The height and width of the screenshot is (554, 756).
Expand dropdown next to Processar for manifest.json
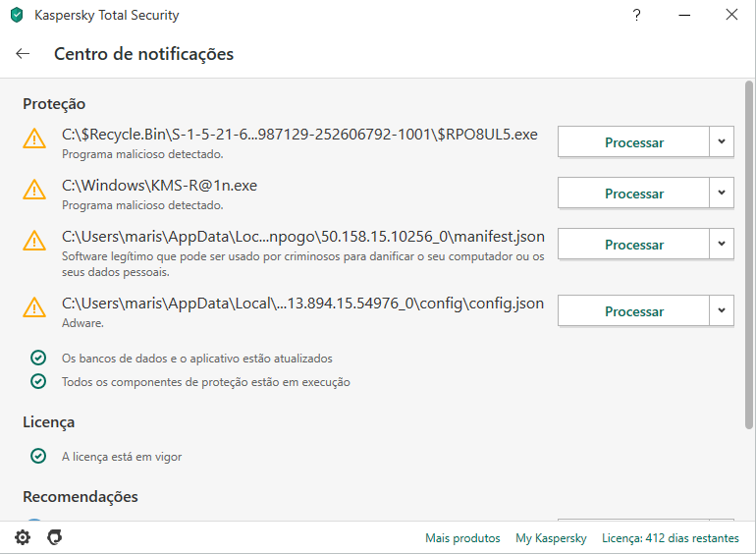tap(722, 244)
